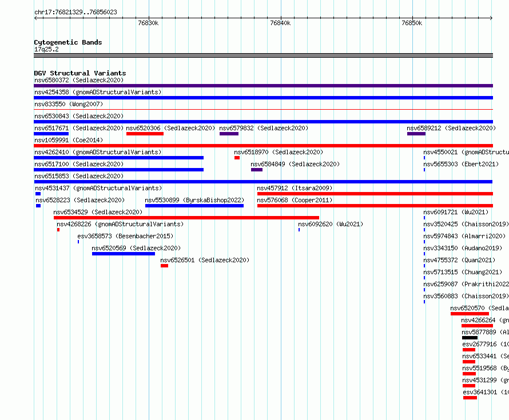509x420 pixels.
Task: Open nsv1059991 (Coe2014) variant label
Action: point(69,140)
